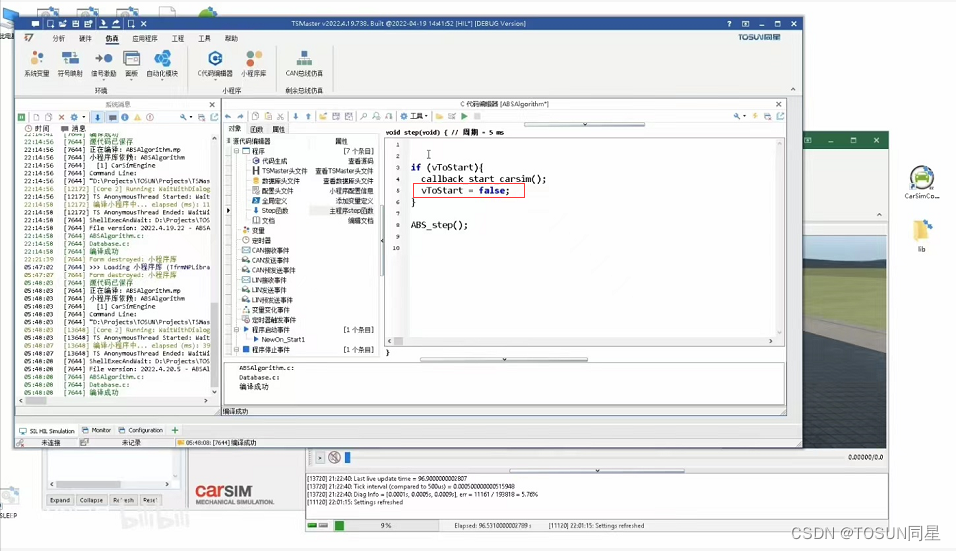Open the 面板 panel tool

click(132, 64)
